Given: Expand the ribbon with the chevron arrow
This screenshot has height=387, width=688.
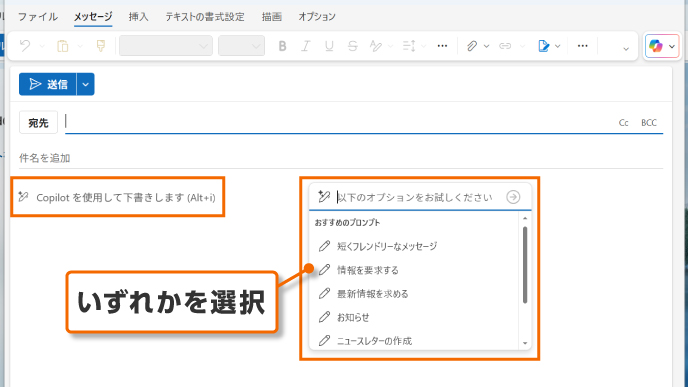Looking at the screenshot, I should pos(626,49).
